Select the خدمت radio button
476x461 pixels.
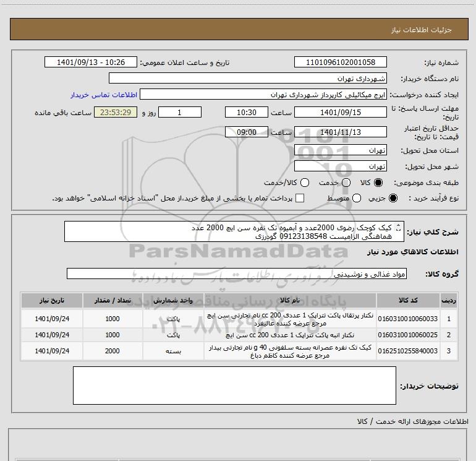[346, 183]
